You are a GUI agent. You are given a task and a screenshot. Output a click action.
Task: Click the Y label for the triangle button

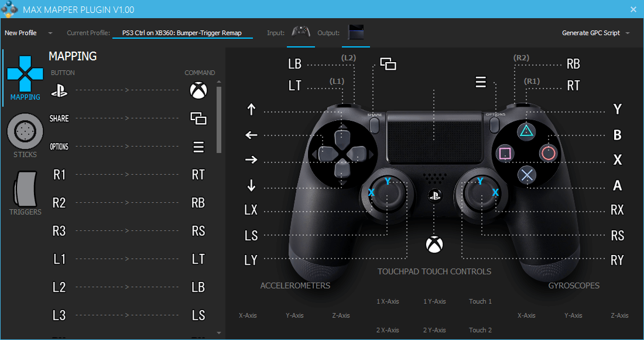(x=617, y=110)
